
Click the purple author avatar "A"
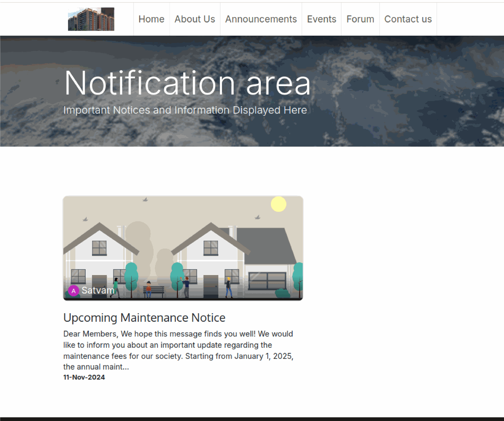pos(73,291)
